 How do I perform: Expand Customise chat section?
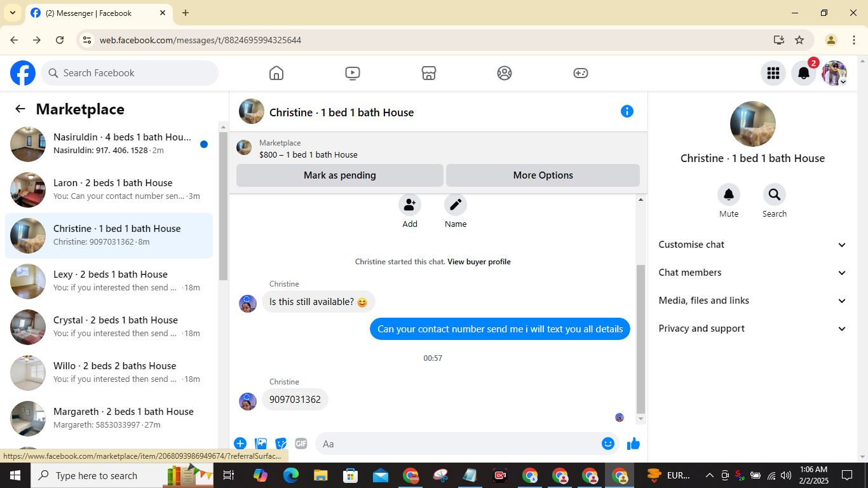pos(753,245)
